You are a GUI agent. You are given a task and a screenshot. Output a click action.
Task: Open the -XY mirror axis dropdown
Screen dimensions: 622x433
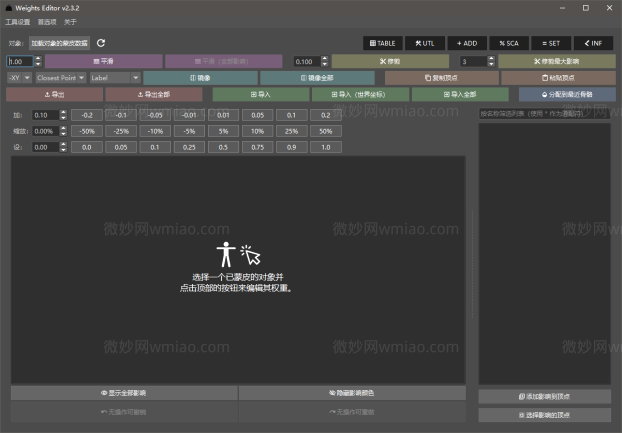tap(19, 78)
